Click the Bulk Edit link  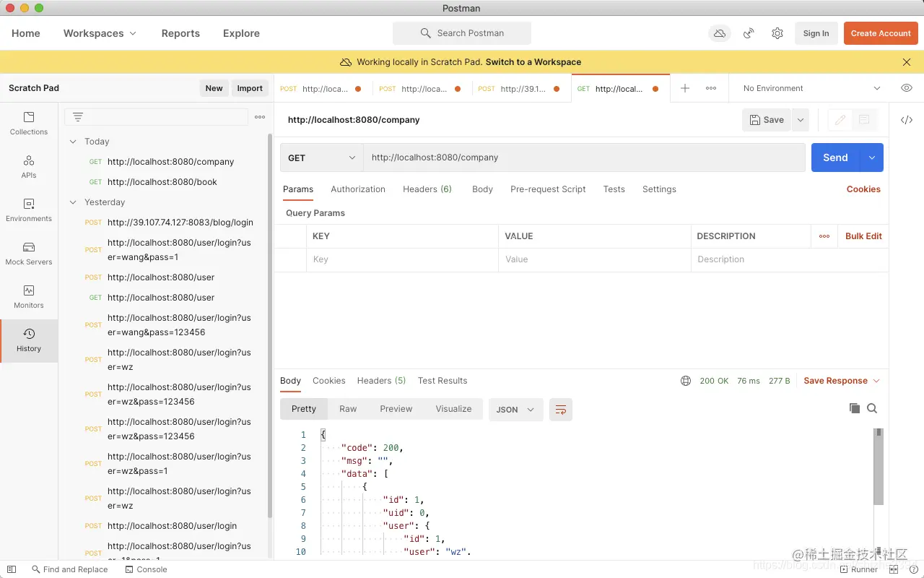(863, 236)
